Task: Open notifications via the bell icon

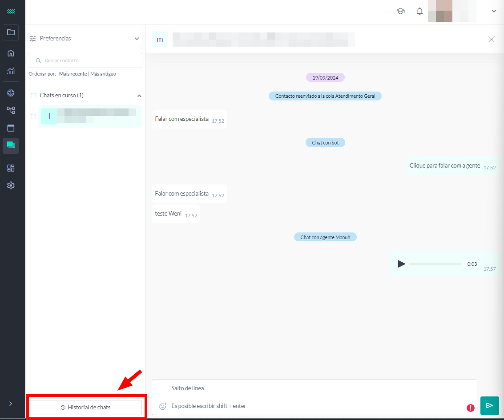Action: coord(419,11)
